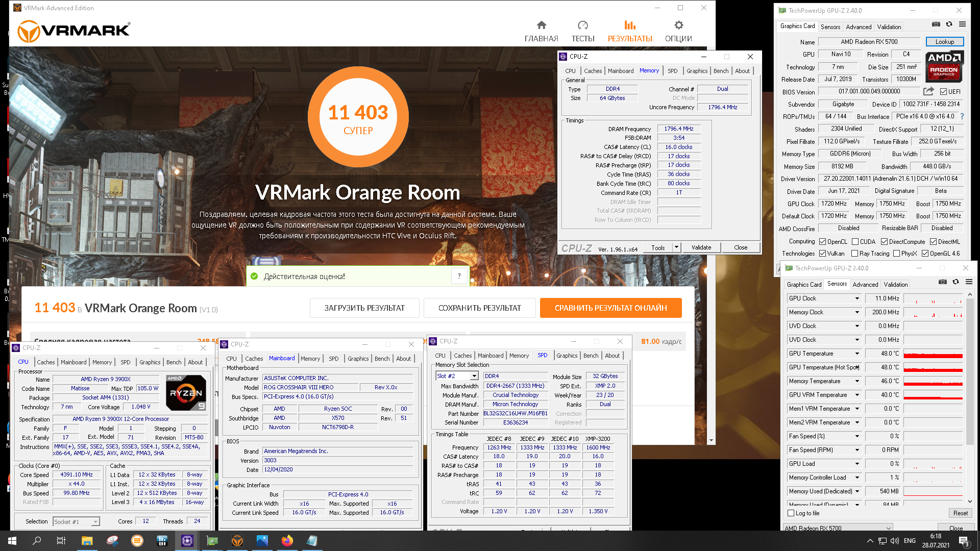The image size is (980, 551).
Task: Toggle DirectML checkbox in GPU-Z
Action: point(933,242)
